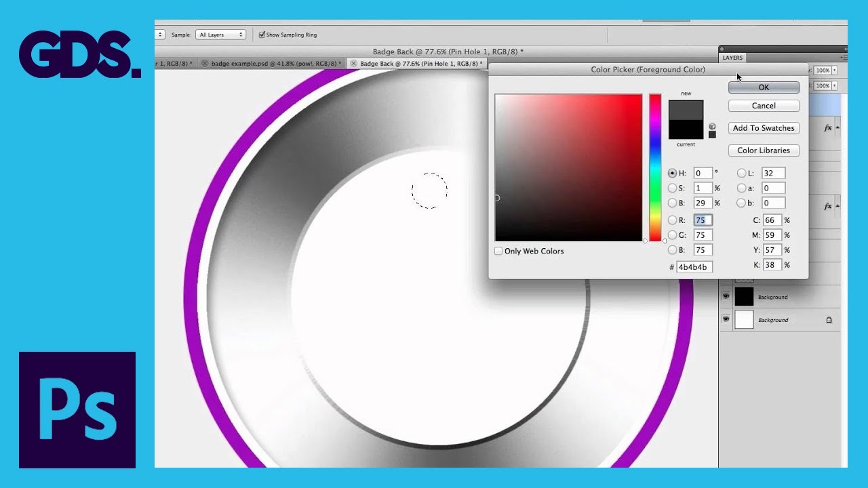Click the R value field showing 75
Screen dimensions: 868x488
(x=703, y=220)
